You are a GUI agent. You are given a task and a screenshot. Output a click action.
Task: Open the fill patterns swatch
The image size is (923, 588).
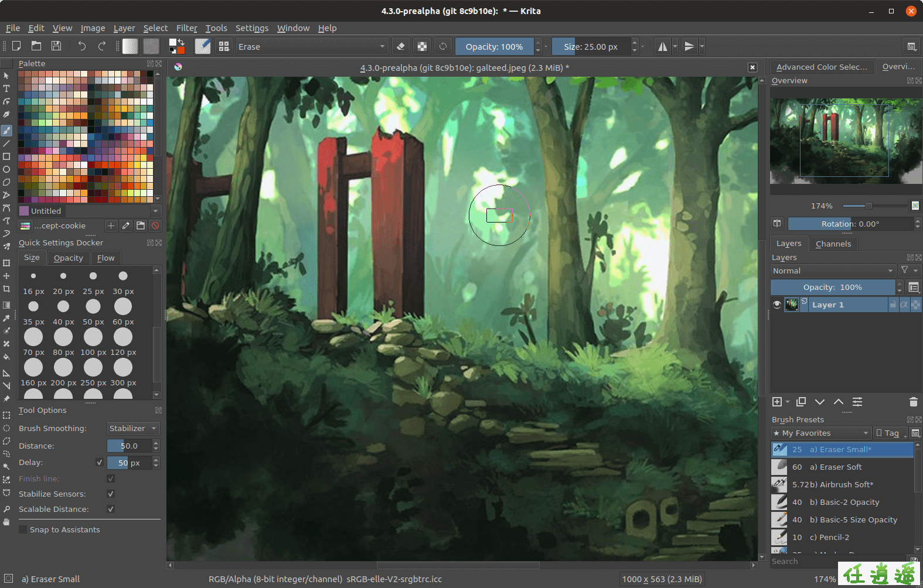tap(151, 46)
